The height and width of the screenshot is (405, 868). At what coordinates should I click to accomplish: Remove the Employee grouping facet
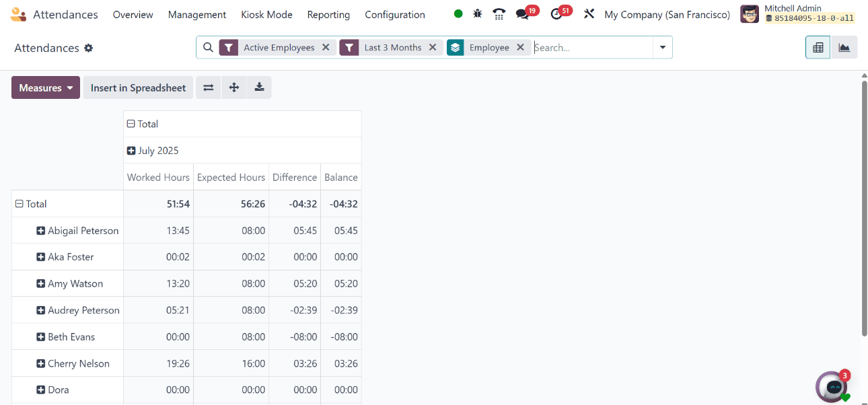[x=520, y=48]
